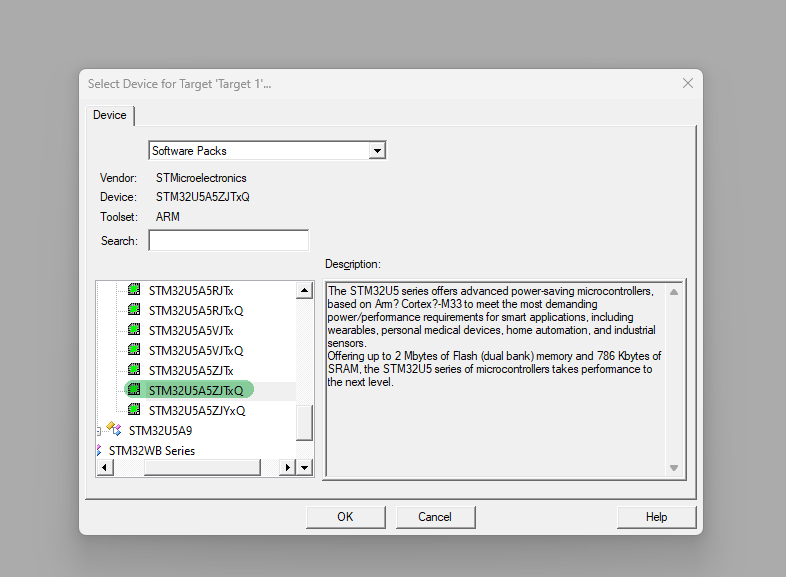Click description scroll down arrow
This screenshot has width=786, height=577.
coord(674,468)
